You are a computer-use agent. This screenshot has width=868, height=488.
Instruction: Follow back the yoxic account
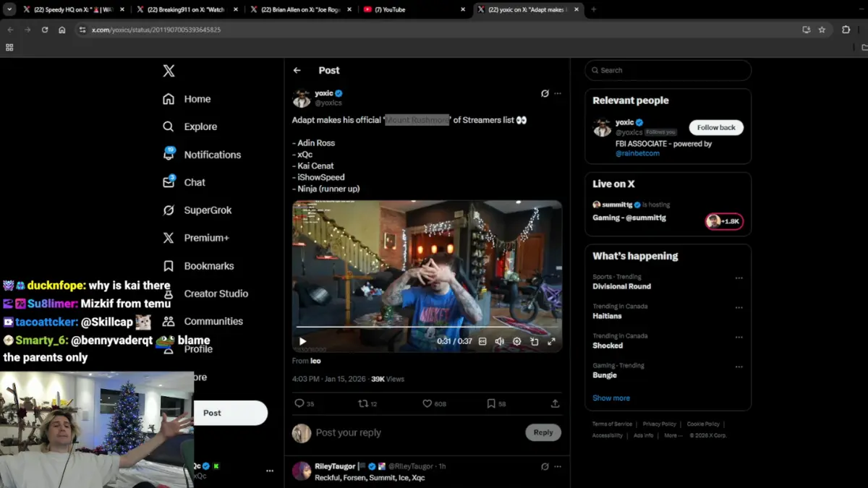pyautogui.click(x=715, y=127)
